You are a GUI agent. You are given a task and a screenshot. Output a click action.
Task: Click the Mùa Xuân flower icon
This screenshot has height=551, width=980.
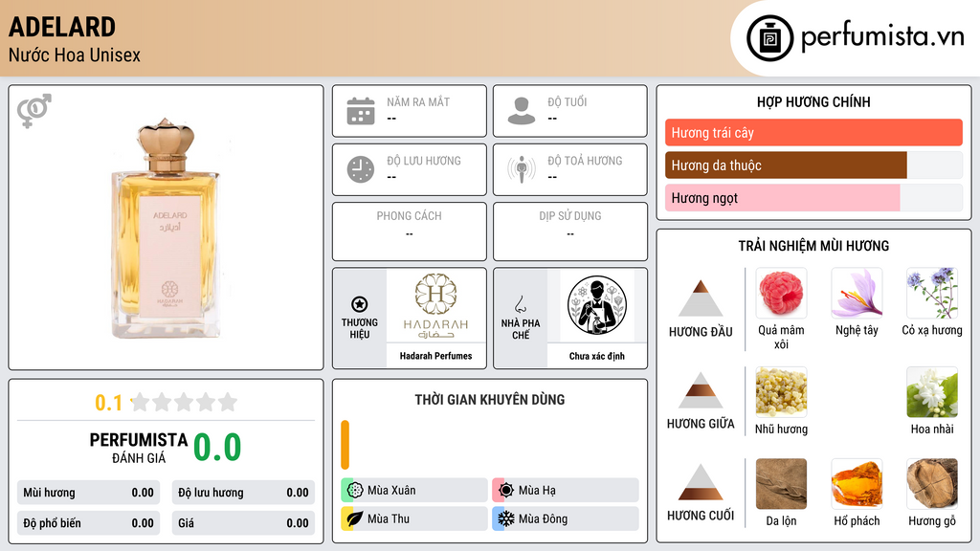point(355,491)
